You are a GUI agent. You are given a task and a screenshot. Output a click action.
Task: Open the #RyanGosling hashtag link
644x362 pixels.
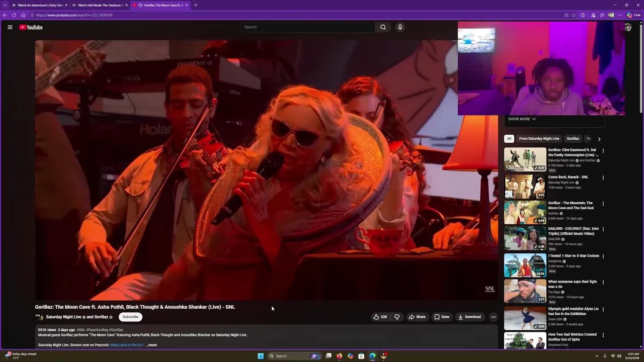[97, 330]
